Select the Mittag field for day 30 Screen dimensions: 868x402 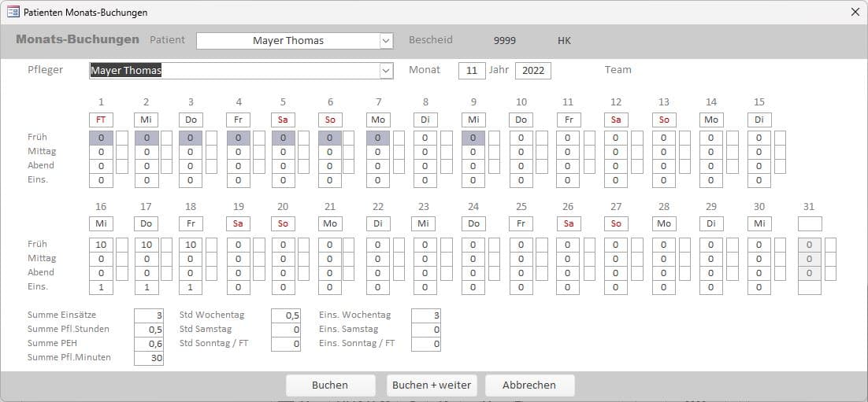click(x=759, y=260)
